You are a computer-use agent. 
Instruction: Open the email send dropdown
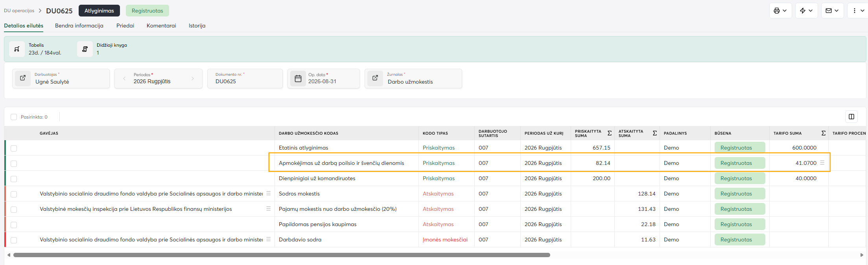point(832,11)
